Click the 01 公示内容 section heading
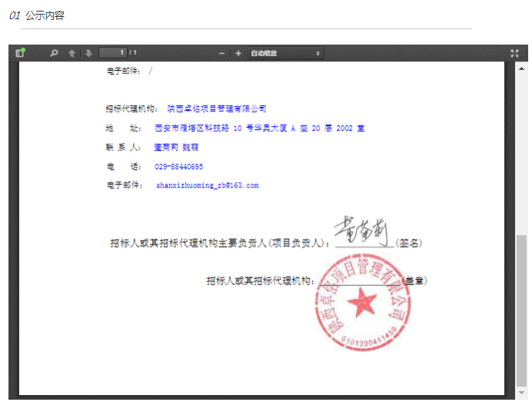Screen dimensions: 532x402 click(38, 15)
